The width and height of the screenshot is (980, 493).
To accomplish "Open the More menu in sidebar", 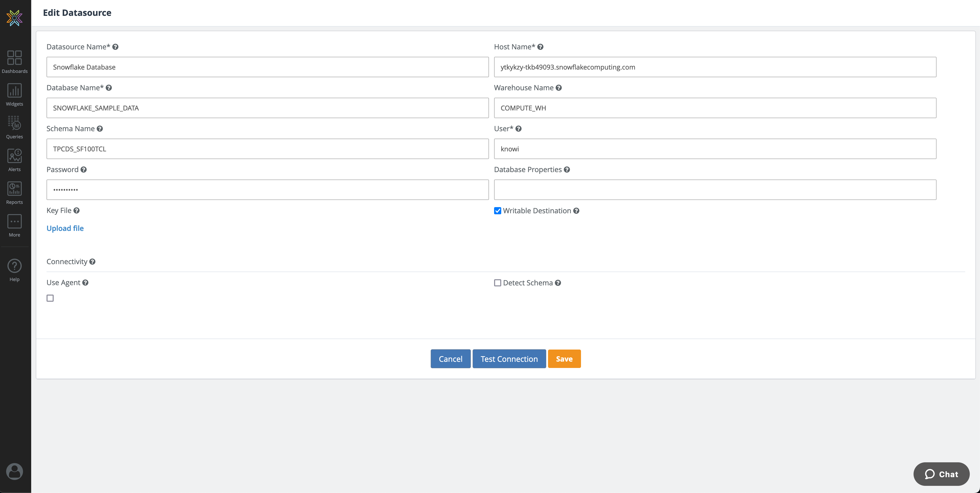I will [15, 225].
